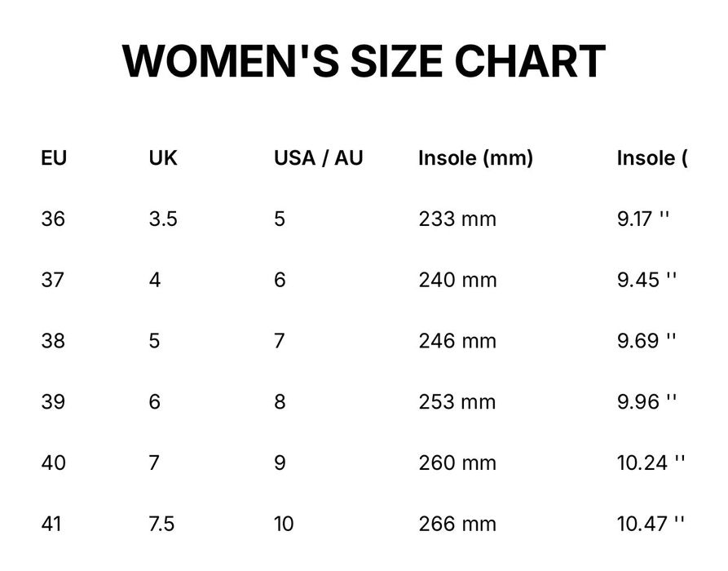Select the 253 mm insole value
This screenshot has height=571, width=728.
coord(457,402)
